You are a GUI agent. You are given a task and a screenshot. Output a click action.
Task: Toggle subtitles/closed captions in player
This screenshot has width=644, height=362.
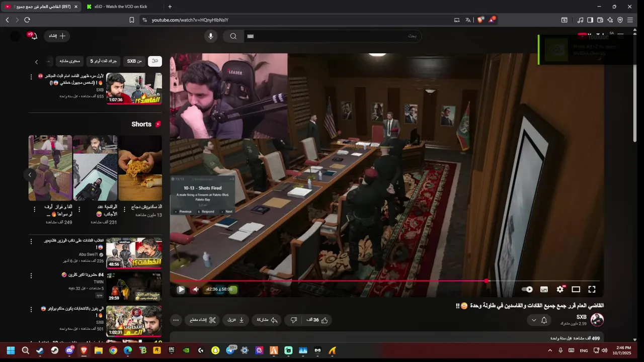(544, 290)
